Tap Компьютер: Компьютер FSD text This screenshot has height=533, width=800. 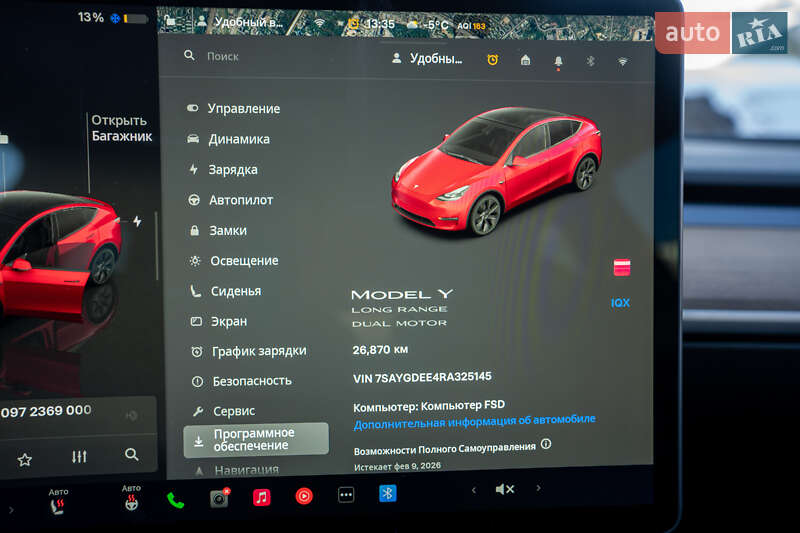click(429, 406)
